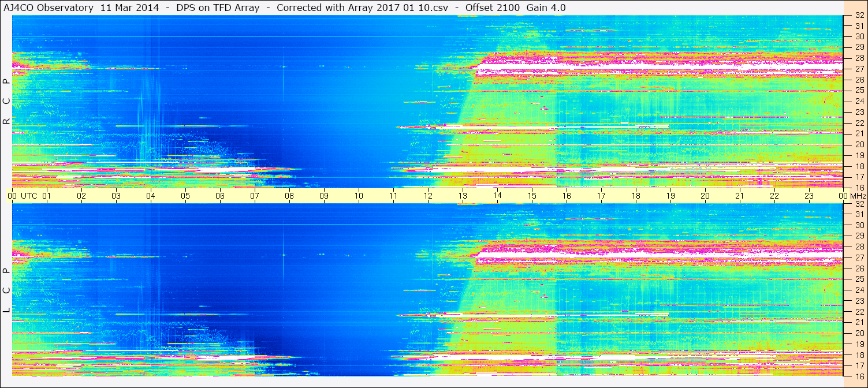The height and width of the screenshot is (388, 868).
Task: Pick the 25 MHz label in LCP panel
Action: (x=859, y=279)
